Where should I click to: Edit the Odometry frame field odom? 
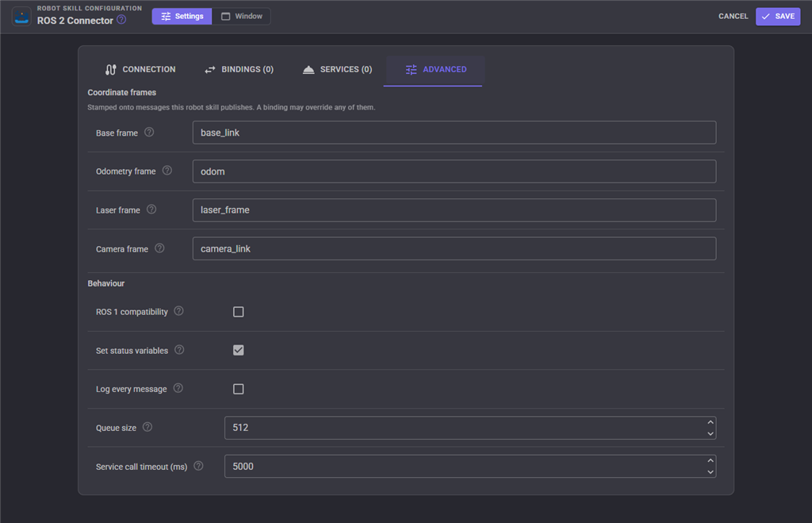click(x=454, y=171)
